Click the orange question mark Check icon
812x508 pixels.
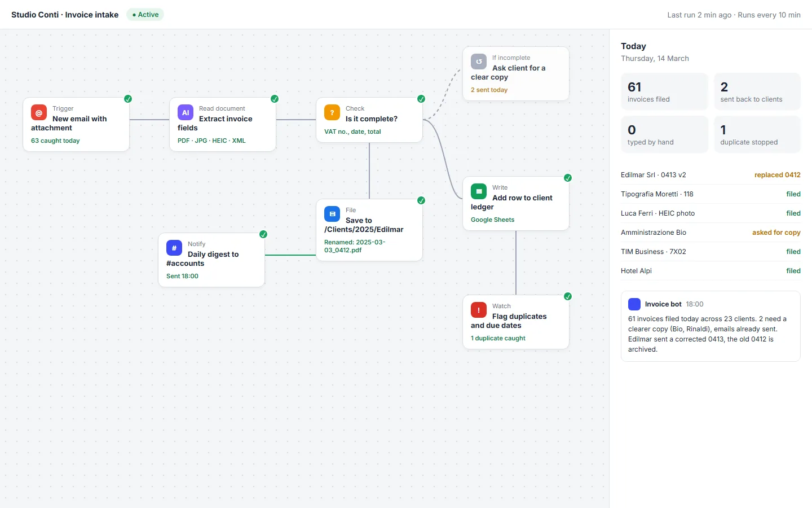[x=332, y=112]
